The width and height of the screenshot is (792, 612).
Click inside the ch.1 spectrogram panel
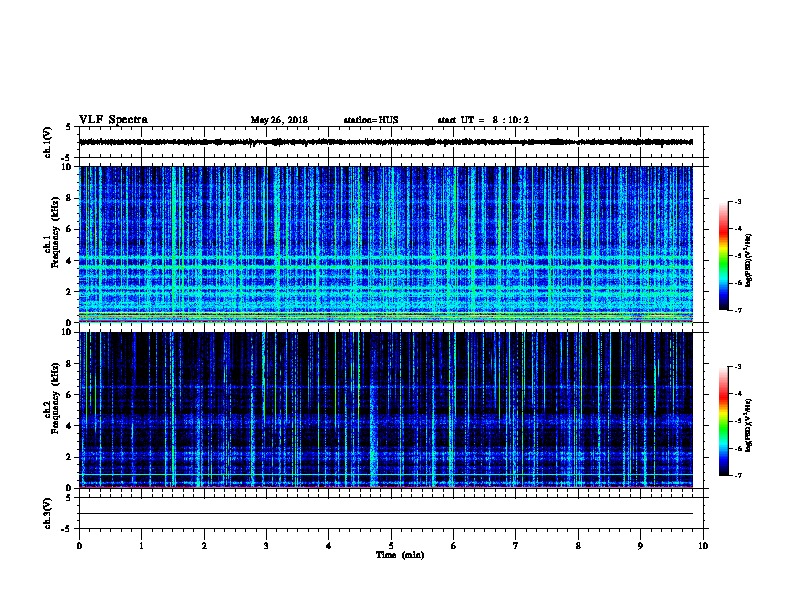[x=386, y=244]
